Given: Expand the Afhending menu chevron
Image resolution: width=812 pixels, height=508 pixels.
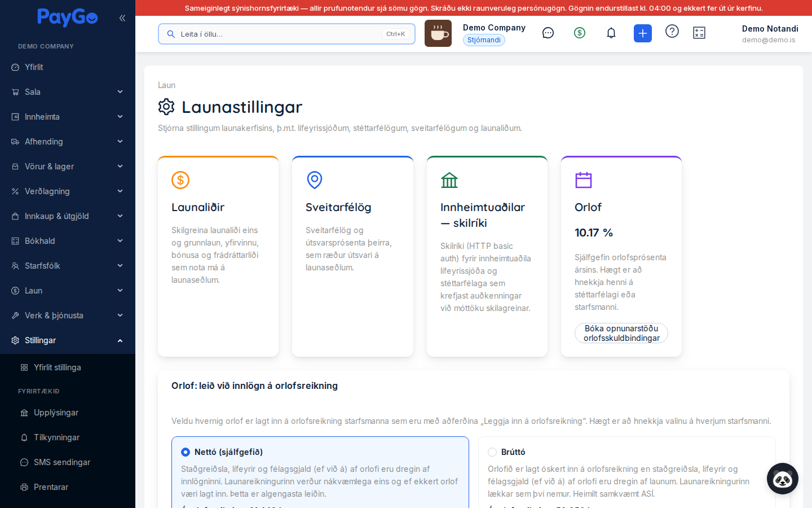Looking at the screenshot, I should coord(120,142).
